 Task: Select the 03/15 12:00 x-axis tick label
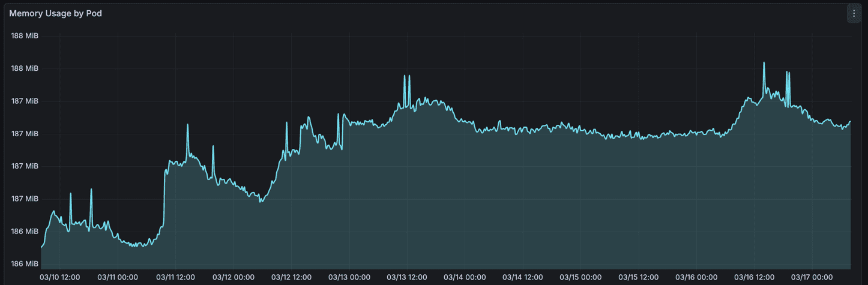638,277
